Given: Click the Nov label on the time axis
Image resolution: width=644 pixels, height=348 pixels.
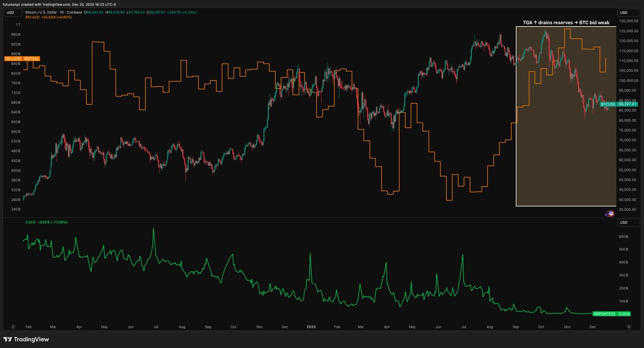Looking at the screenshot, I should coord(566,326).
